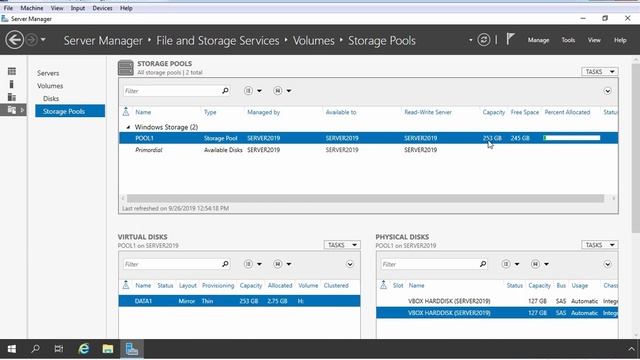Sort pools by Capacity column
Image resolution: width=640 pixels, height=360 pixels.
(493, 112)
